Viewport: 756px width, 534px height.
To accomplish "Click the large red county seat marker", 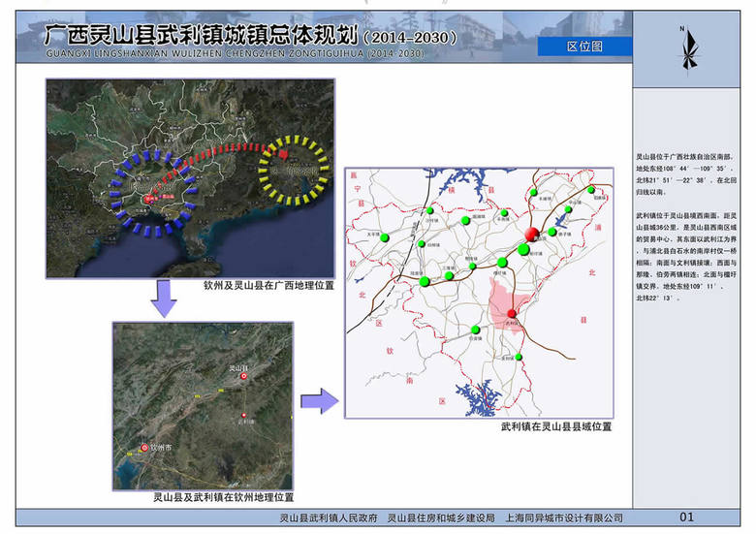I will point(531,234).
